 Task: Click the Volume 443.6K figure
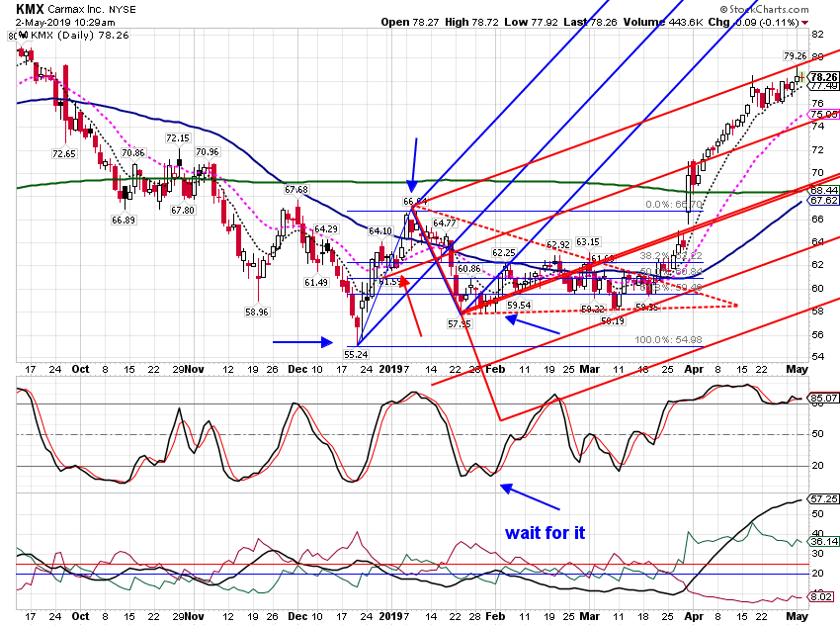point(663,23)
